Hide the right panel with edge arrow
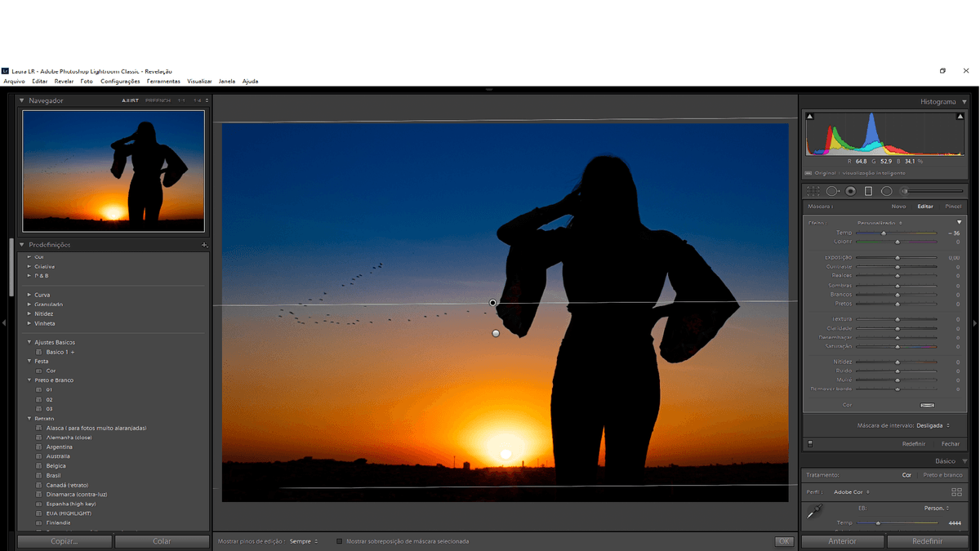The height and width of the screenshot is (551, 980). coord(975,323)
